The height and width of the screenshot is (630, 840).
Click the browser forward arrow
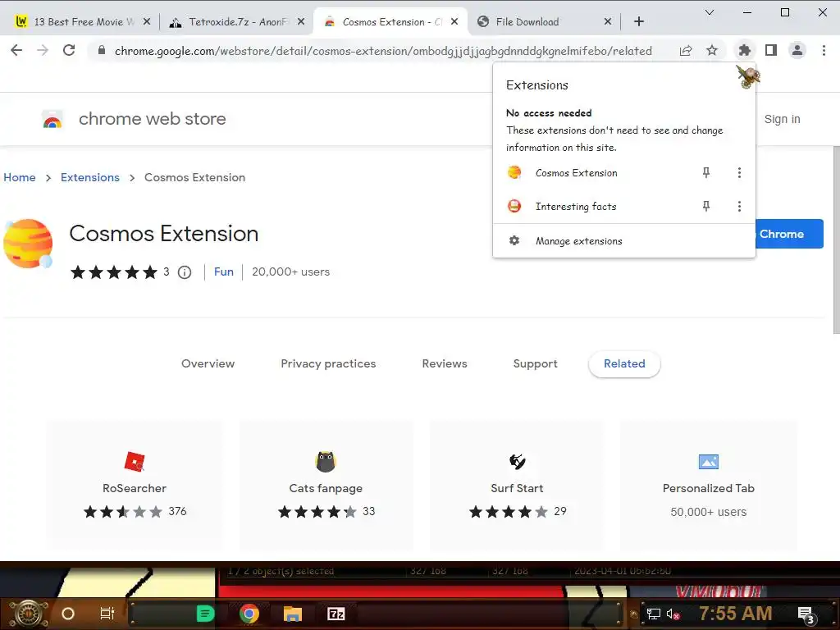coord(43,50)
